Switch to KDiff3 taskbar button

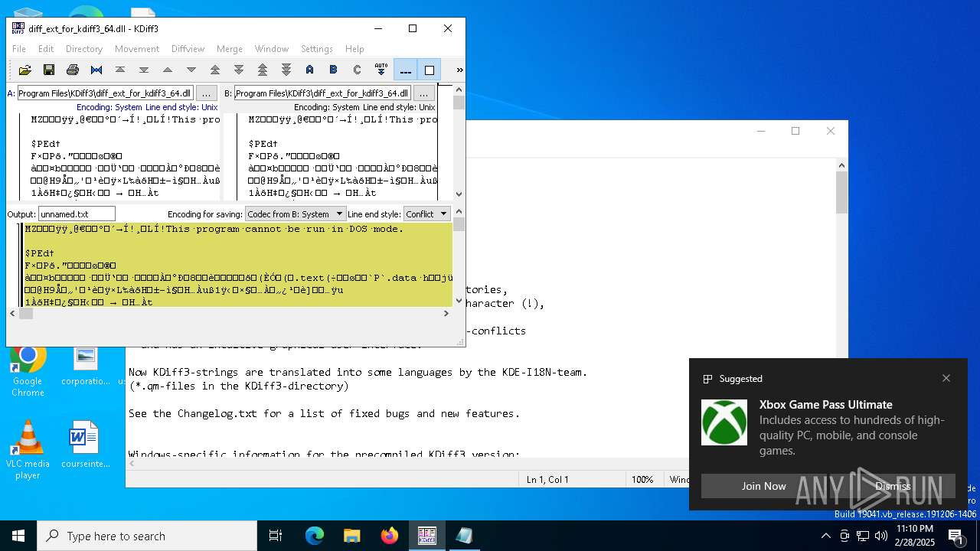tap(426, 536)
